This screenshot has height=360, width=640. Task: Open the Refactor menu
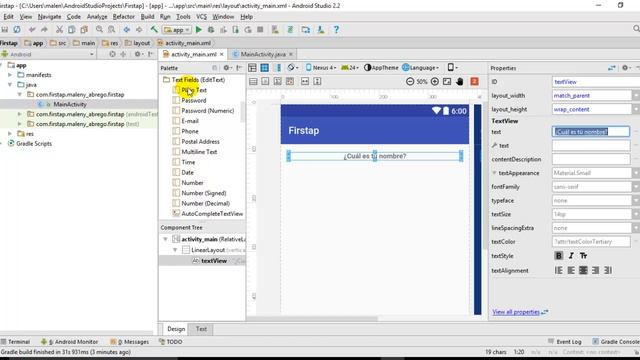click(x=123, y=17)
